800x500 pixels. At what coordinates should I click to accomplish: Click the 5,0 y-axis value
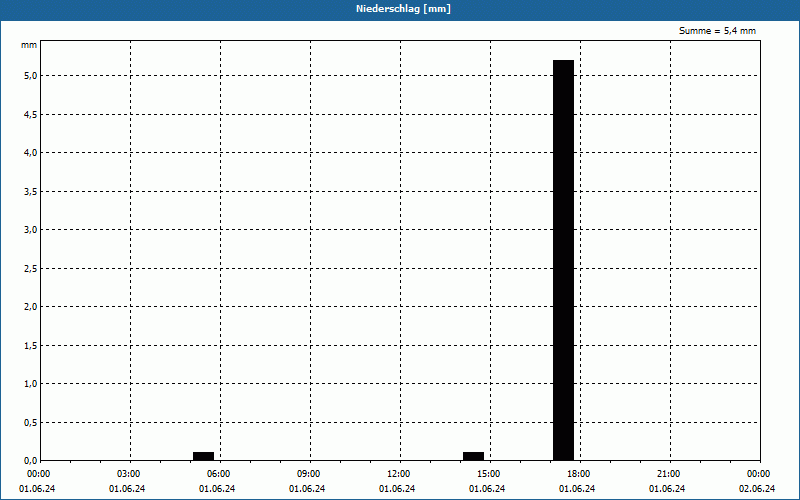tap(31, 76)
